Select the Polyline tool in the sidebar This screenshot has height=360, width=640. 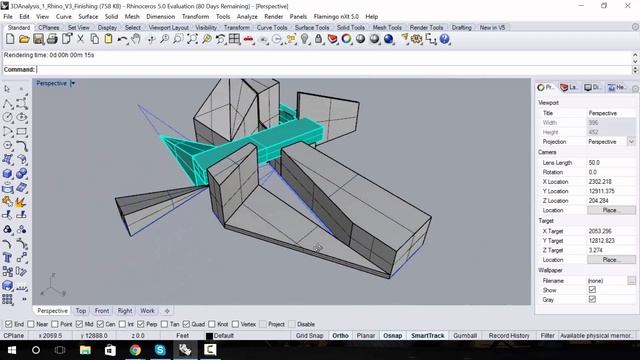(x=7, y=104)
